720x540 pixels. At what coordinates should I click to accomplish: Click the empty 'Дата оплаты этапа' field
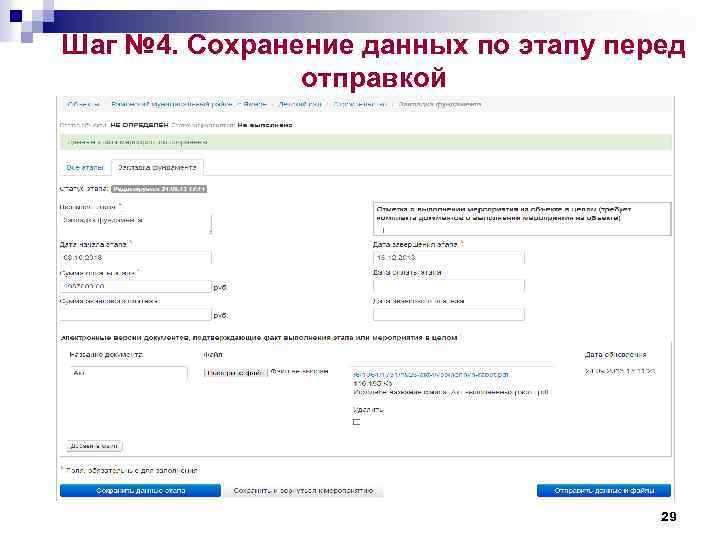pos(449,286)
